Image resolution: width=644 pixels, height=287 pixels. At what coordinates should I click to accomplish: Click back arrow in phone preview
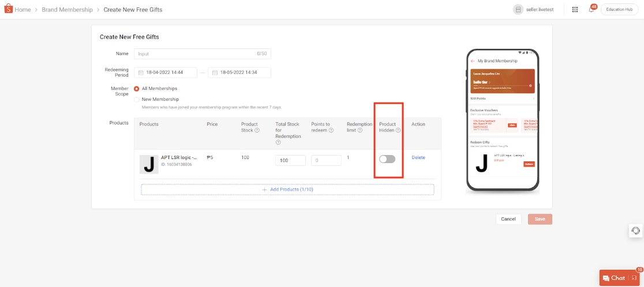[x=473, y=61]
